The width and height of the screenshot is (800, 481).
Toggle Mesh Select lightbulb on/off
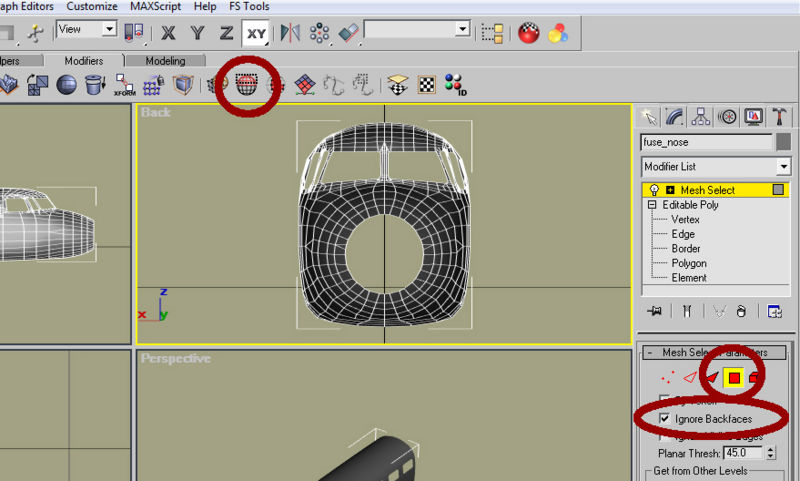click(654, 190)
